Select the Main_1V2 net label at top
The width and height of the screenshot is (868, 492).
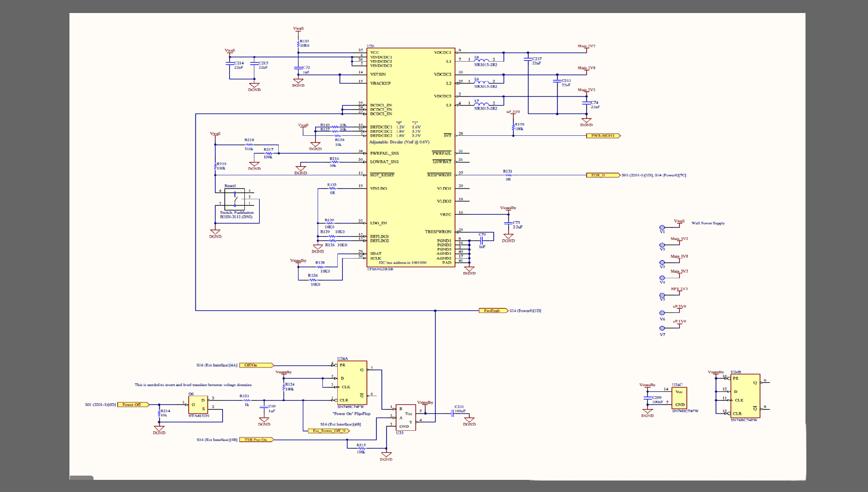pos(586,46)
